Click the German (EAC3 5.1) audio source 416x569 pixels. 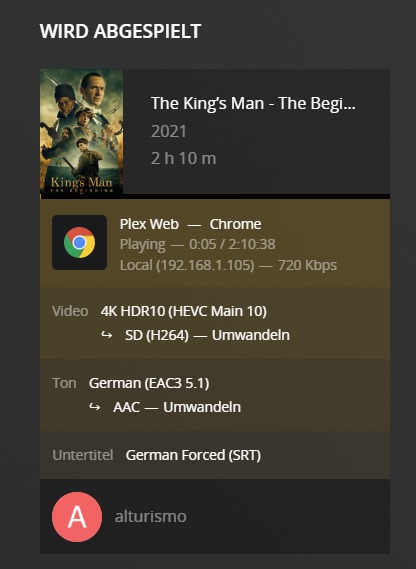pyautogui.click(x=149, y=383)
